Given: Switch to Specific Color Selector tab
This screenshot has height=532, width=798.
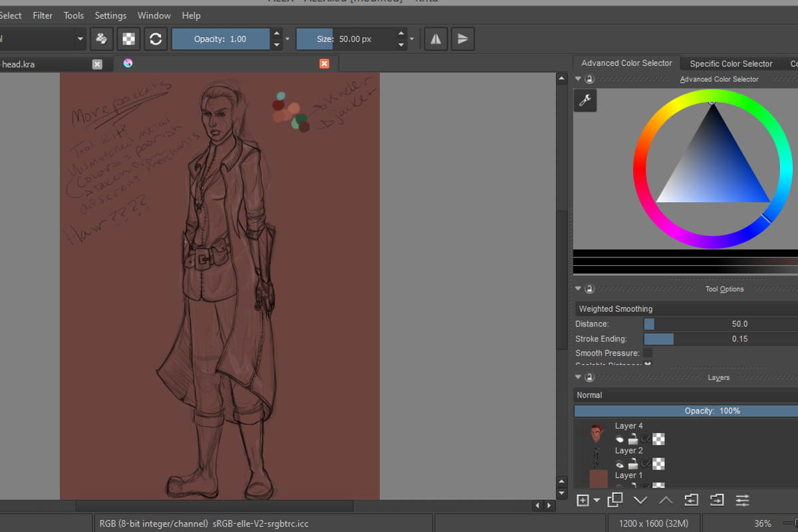Looking at the screenshot, I should pyautogui.click(x=731, y=64).
